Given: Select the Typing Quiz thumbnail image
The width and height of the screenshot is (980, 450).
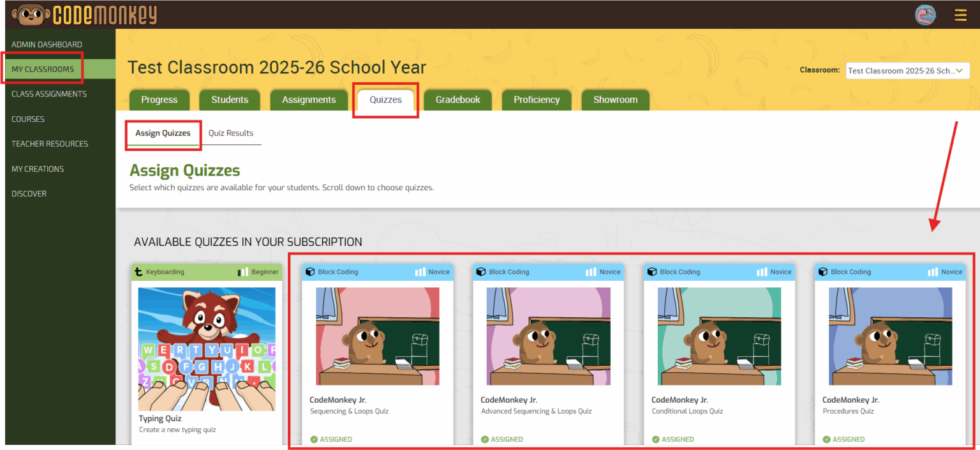Looking at the screenshot, I should point(207,348).
